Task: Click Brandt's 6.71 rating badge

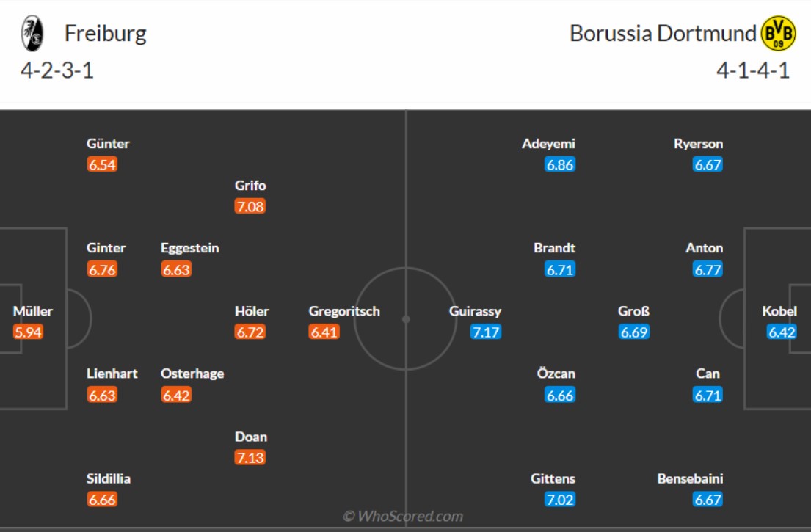Action: coord(560,269)
